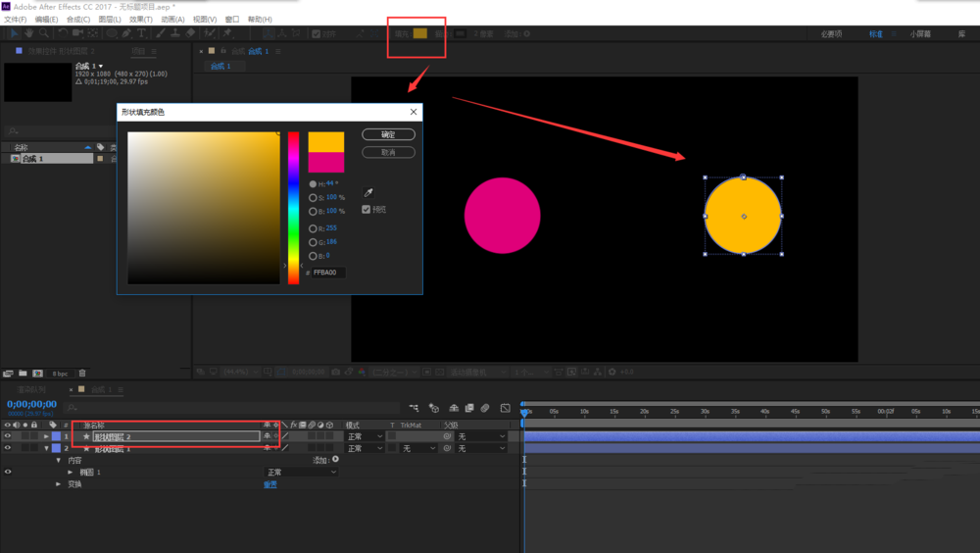Open viewer magnification ratio dropdown
The height and width of the screenshot is (553, 980).
(x=241, y=372)
